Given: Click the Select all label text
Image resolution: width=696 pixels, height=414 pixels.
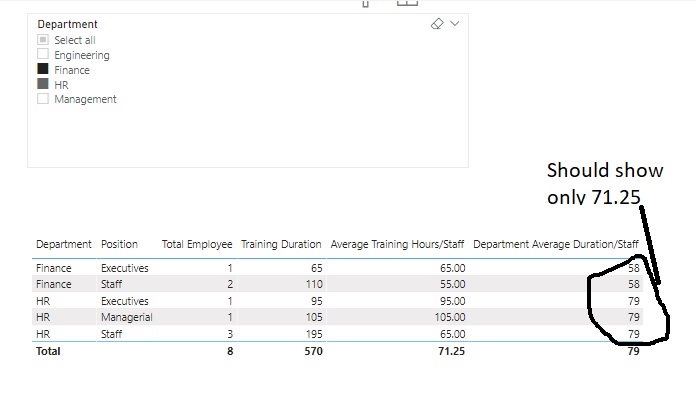Looking at the screenshot, I should pyautogui.click(x=75, y=40).
